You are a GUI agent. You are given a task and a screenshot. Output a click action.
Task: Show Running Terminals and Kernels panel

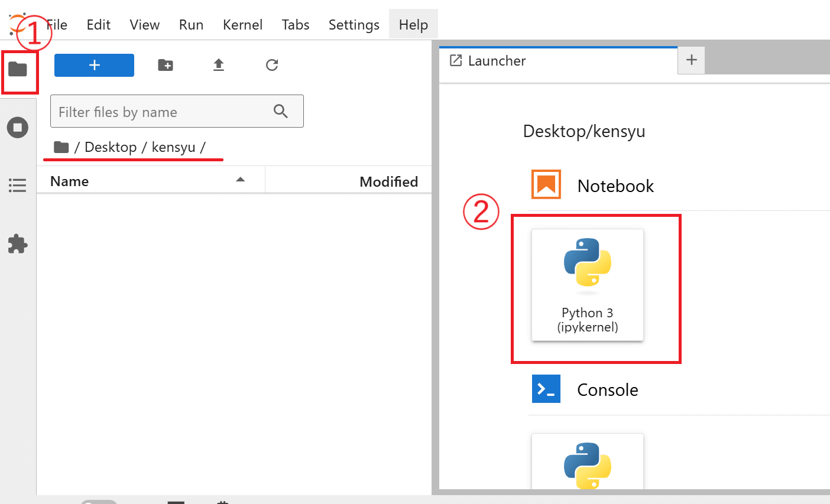(18, 128)
